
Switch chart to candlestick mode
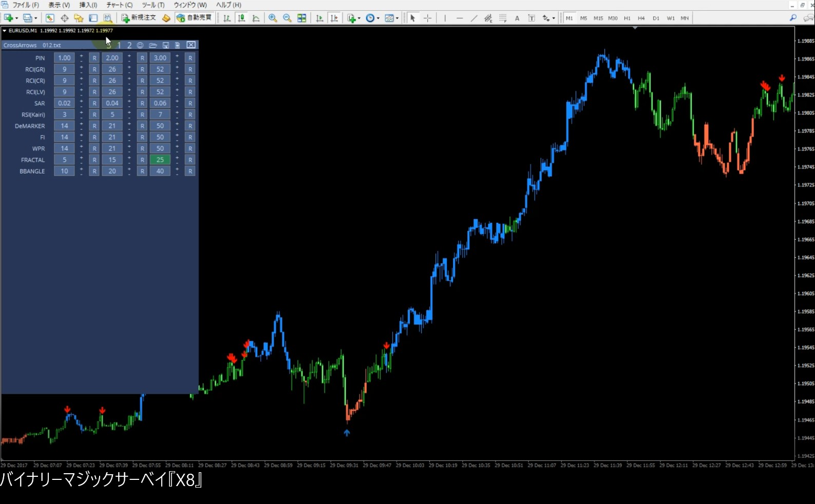241,18
